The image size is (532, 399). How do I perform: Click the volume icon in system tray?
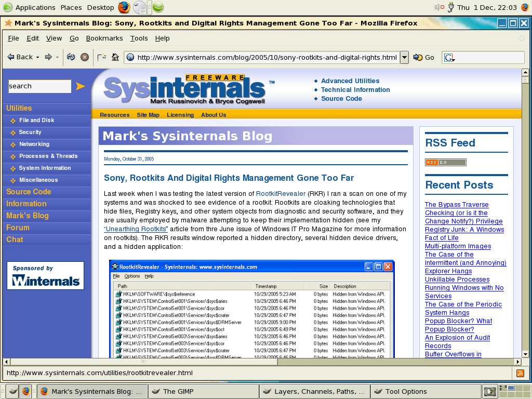(440, 7)
